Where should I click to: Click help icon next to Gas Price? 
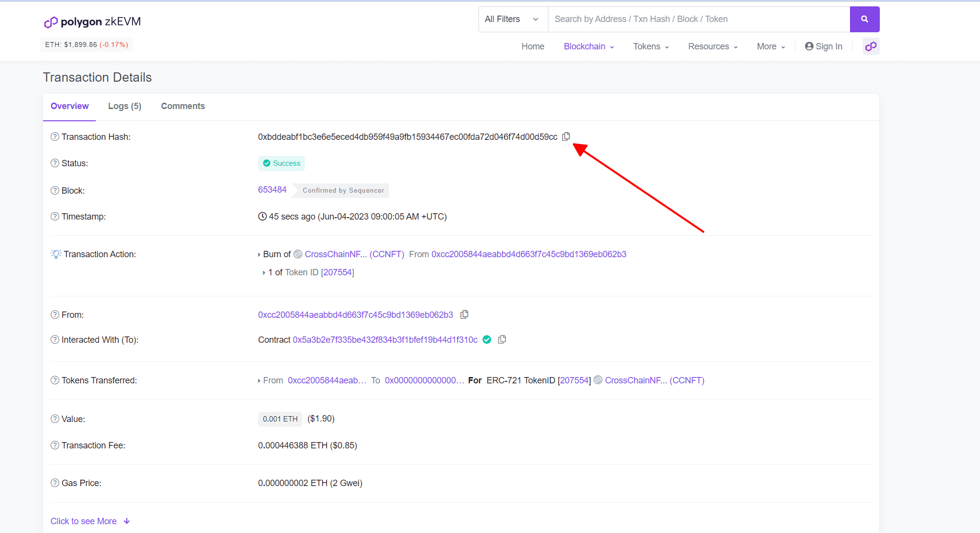(x=55, y=483)
